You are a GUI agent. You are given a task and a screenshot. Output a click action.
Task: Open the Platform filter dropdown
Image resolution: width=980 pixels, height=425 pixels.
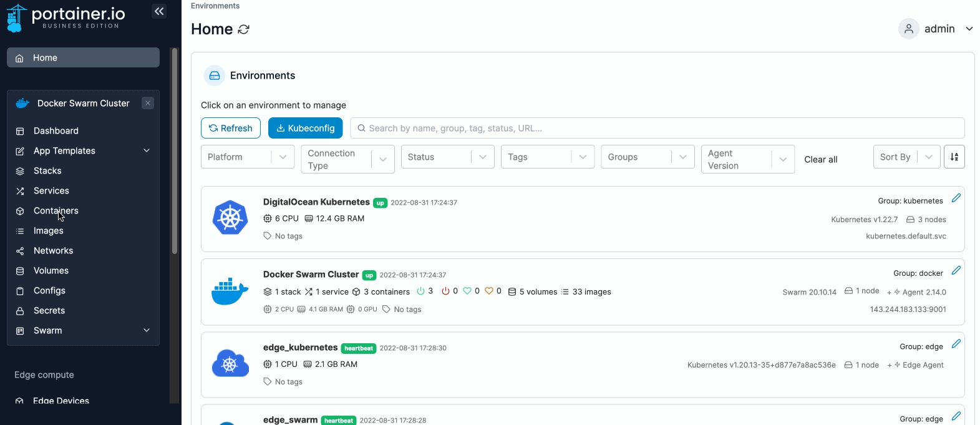tap(247, 157)
